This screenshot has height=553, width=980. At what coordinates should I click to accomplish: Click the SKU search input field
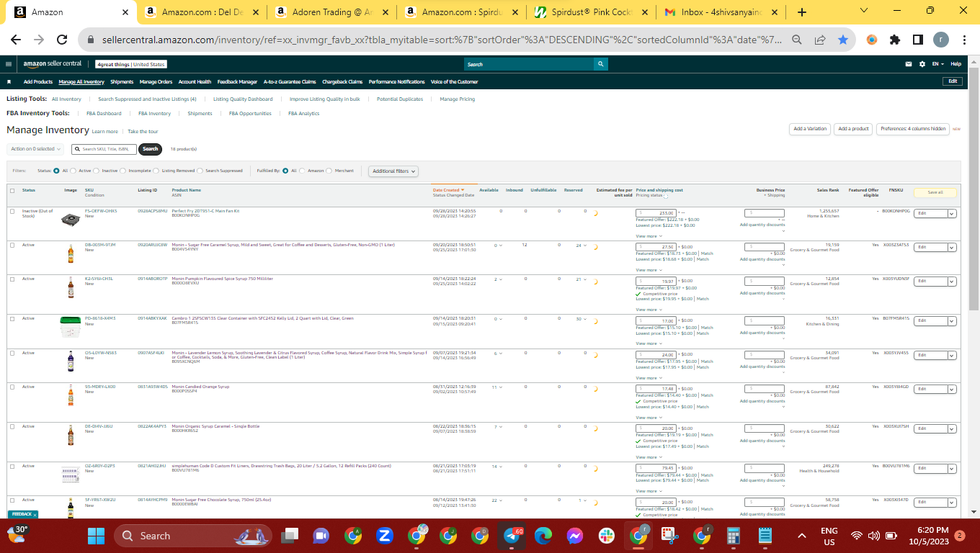click(105, 149)
